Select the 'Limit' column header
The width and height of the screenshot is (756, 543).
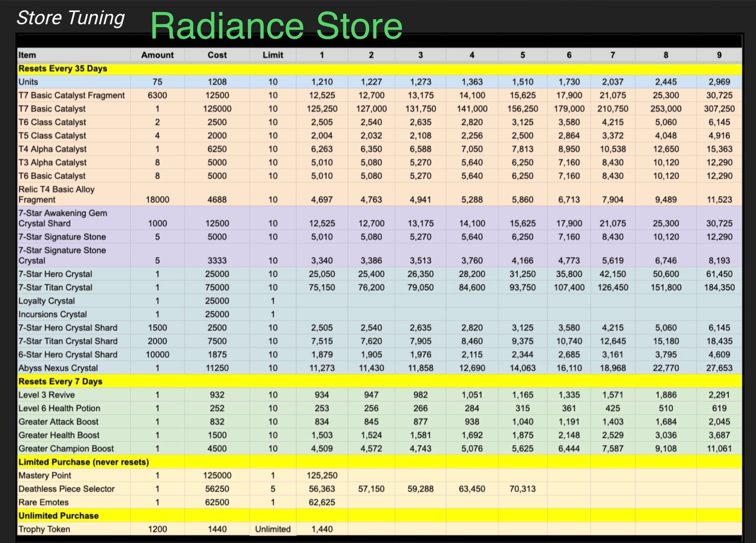[x=273, y=55]
